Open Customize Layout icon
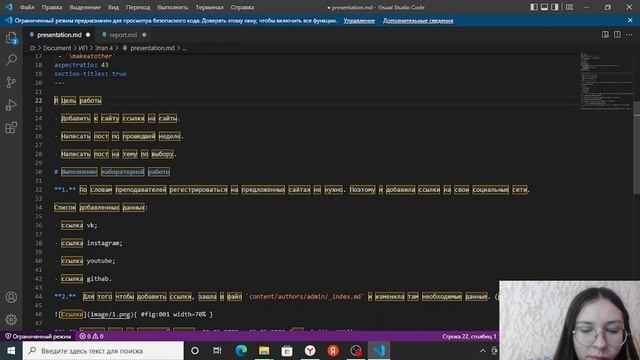The height and width of the screenshot is (360, 640). 569,7
